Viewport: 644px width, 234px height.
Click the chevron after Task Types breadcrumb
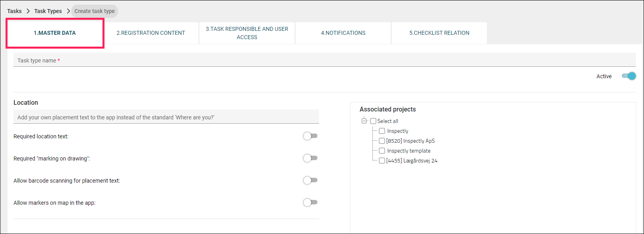(x=68, y=11)
